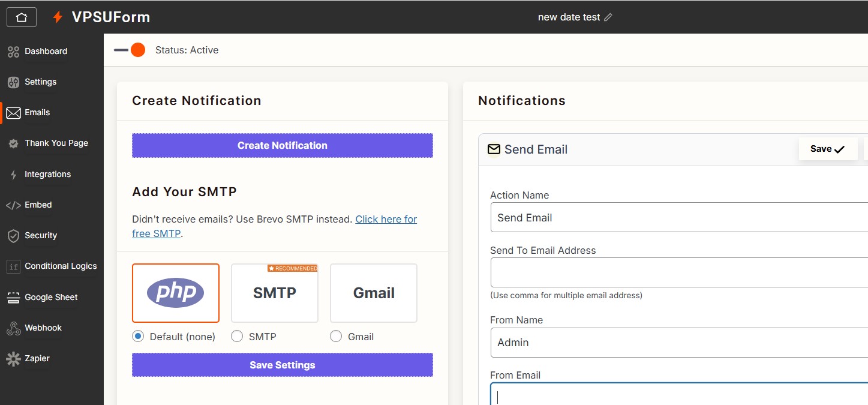Click the RECOMMENDED badge on SMTP card
868x405 pixels.
(x=293, y=268)
